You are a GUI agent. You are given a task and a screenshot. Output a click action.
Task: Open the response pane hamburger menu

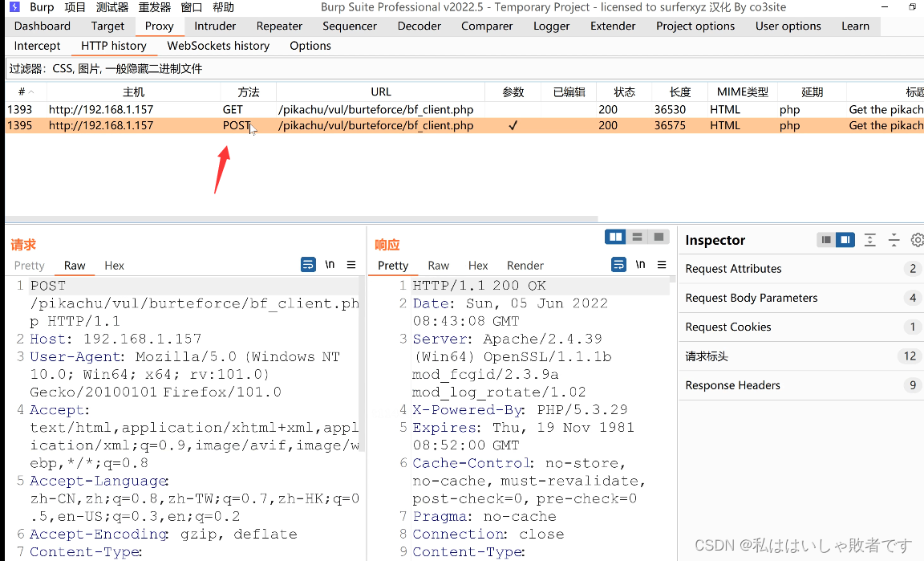662,265
